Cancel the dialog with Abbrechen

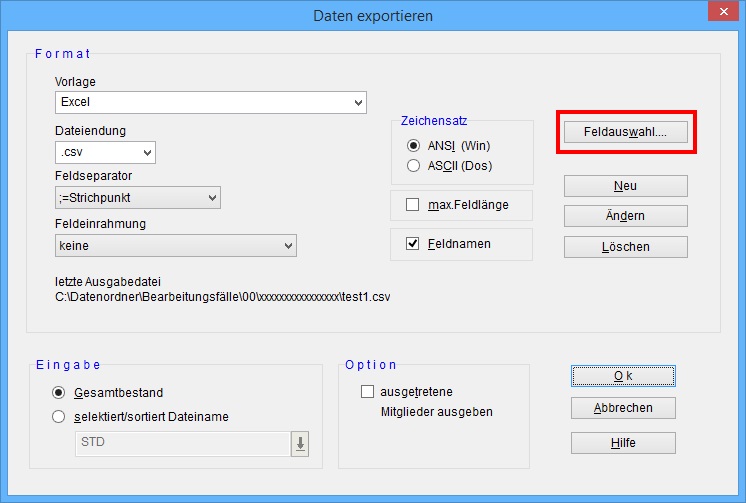click(623, 408)
